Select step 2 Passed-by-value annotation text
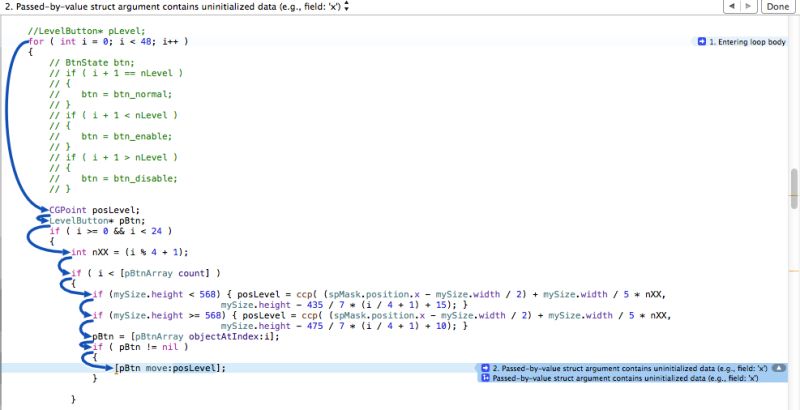This screenshot has width=800, height=410. pos(630,368)
